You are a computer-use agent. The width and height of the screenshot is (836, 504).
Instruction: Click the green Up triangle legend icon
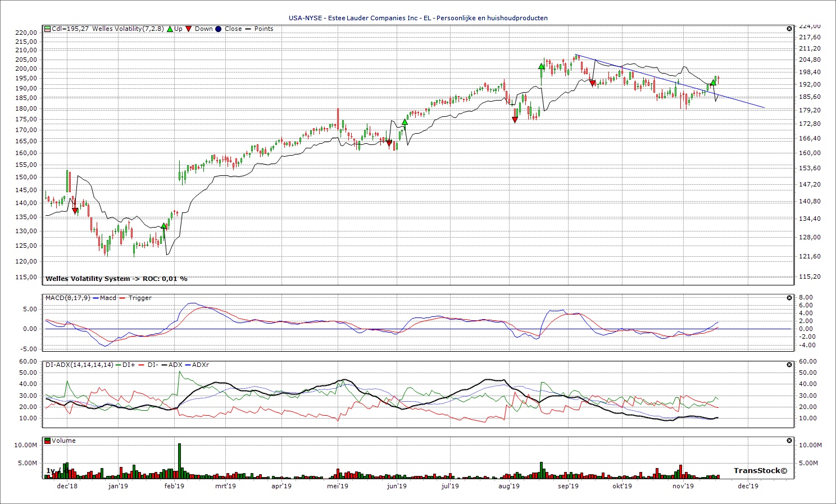click(170, 29)
